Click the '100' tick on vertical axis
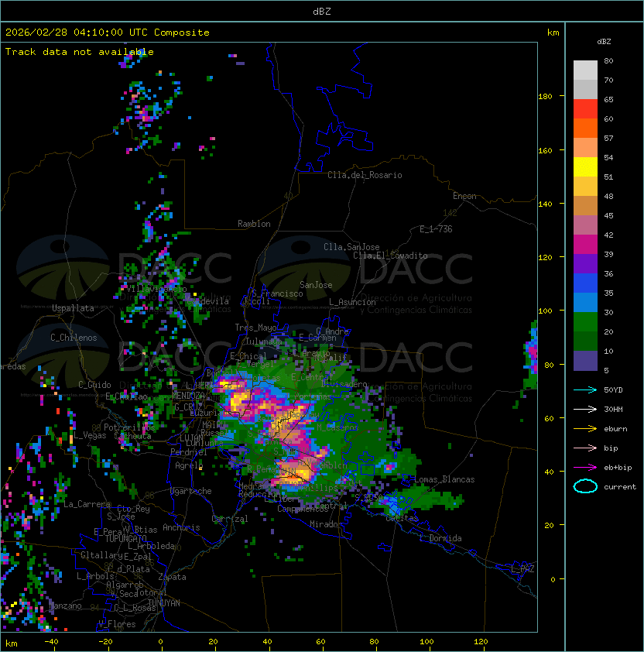The height and width of the screenshot is (652, 644). pyautogui.click(x=545, y=311)
